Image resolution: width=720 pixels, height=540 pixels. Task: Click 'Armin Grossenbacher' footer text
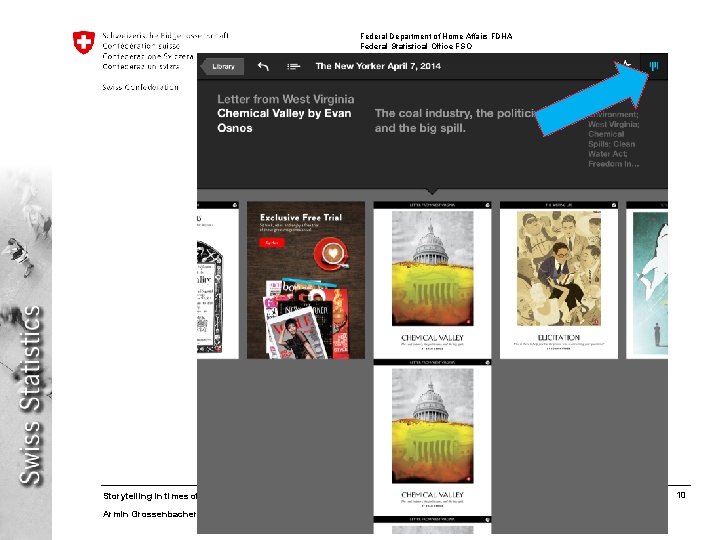point(150,514)
